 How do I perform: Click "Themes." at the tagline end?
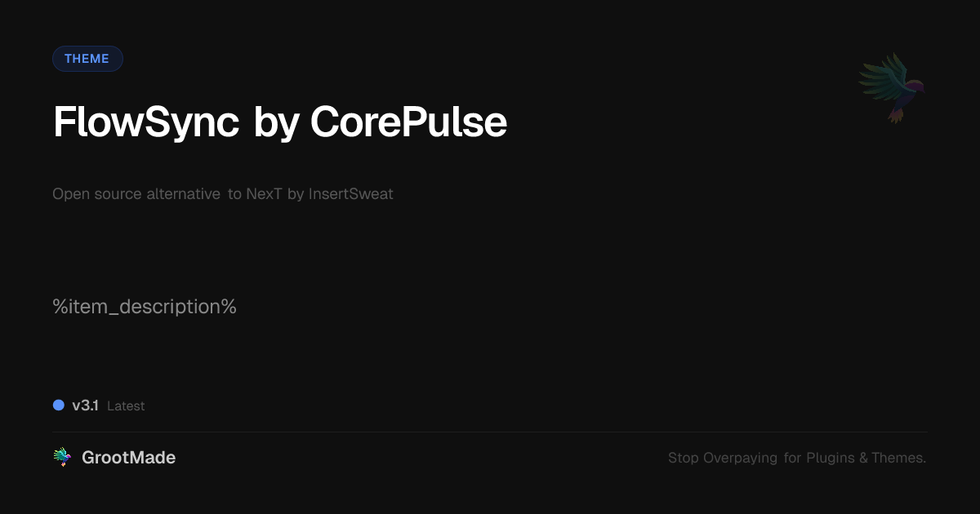click(x=898, y=458)
